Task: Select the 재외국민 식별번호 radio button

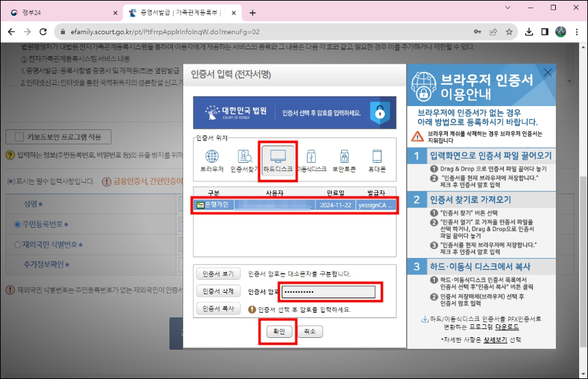Action: 17,245
